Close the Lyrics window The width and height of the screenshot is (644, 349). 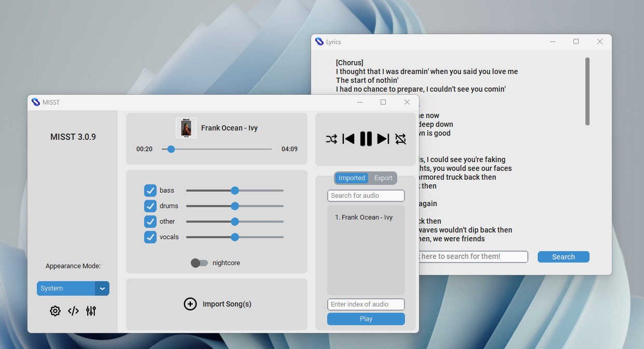coord(600,41)
